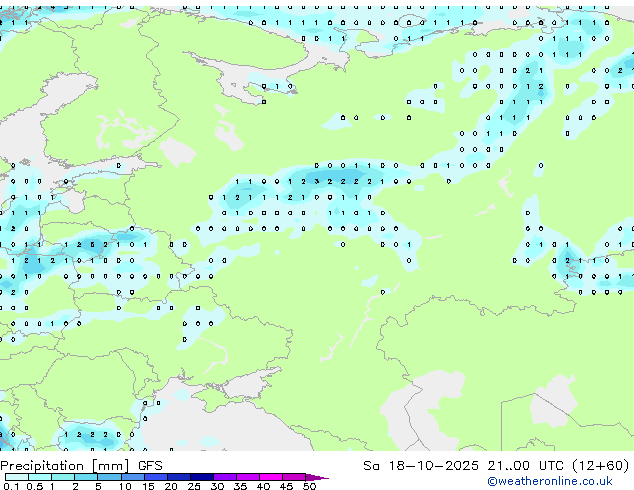Screen dimensions: 634x490
Task: Click the legend label '0.5'
Action: pyautogui.click(x=35, y=486)
